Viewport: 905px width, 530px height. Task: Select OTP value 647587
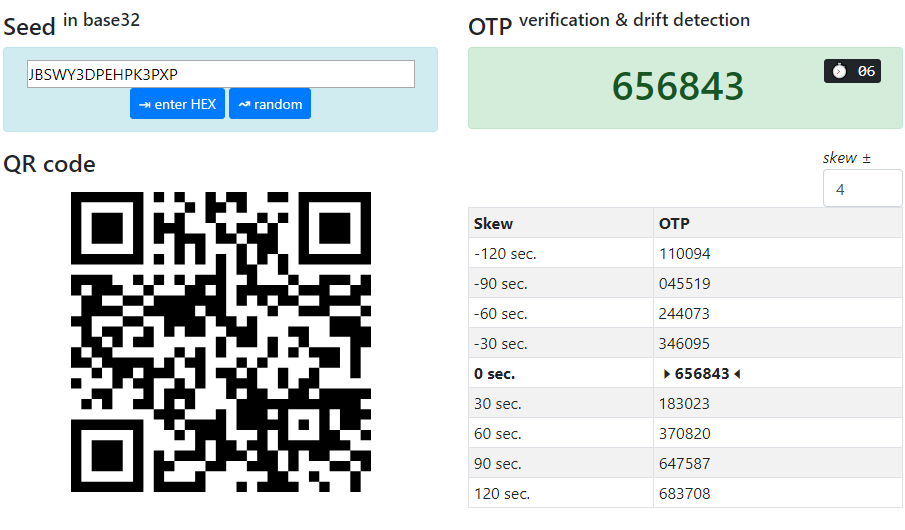(685, 464)
